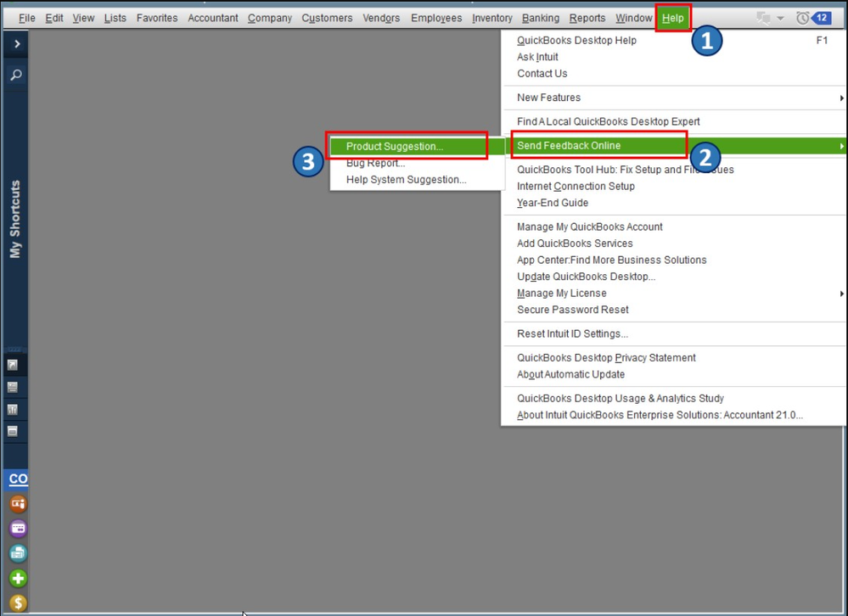Open the Inventory menu
The height and width of the screenshot is (616, 848).
tap(492, 18)
